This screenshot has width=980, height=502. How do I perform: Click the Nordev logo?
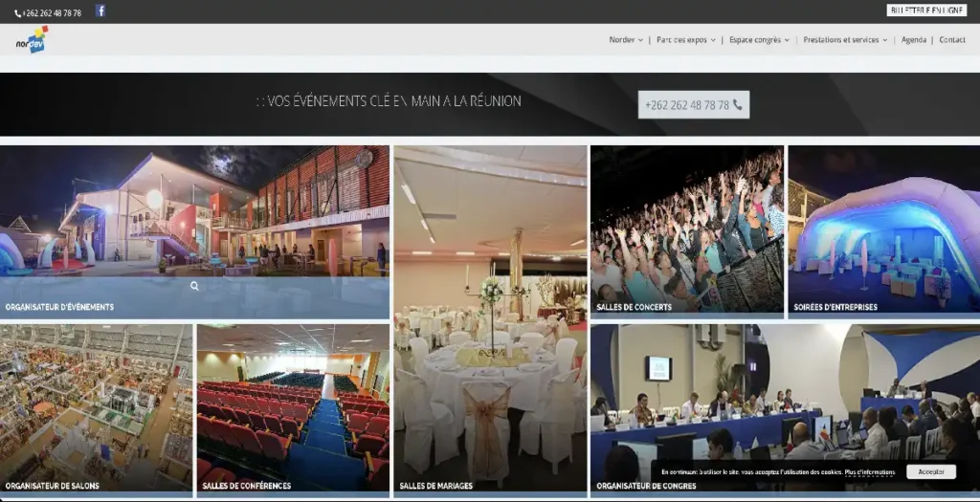[32, 40]
